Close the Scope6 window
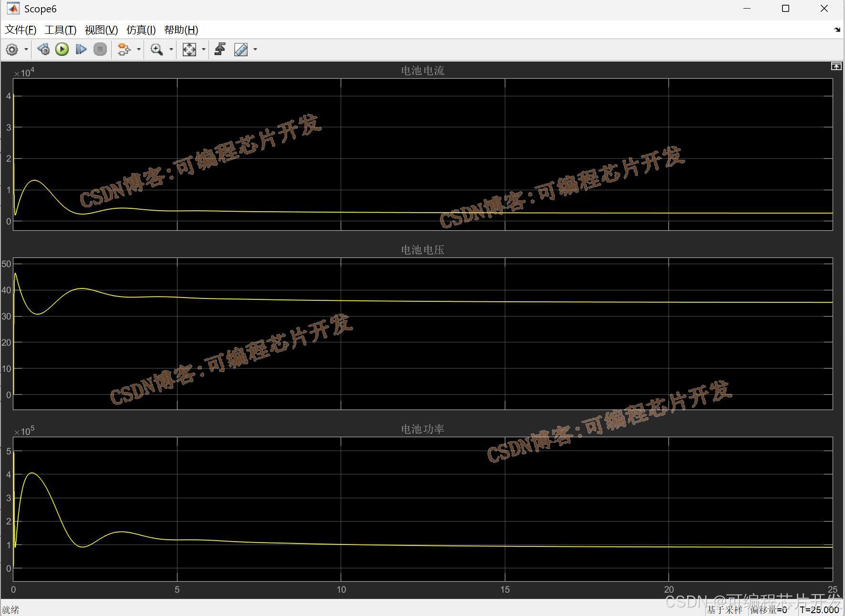 coord(824,9)
